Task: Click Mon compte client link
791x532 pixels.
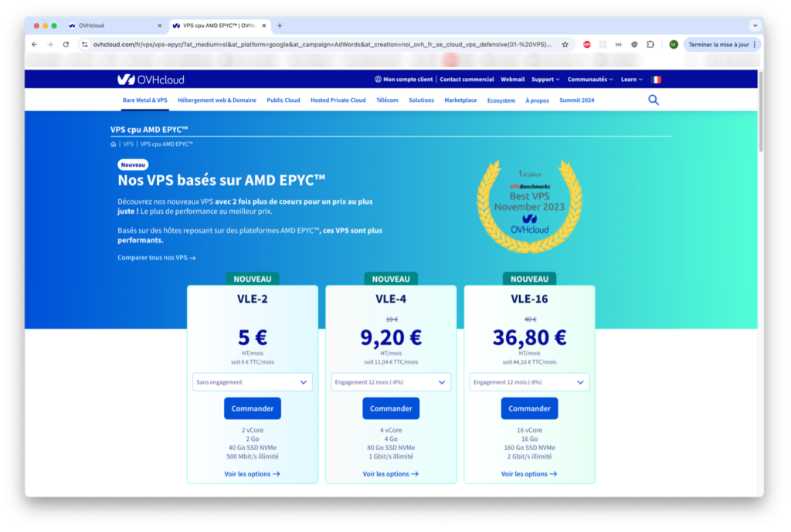Action: coord(403,80)
